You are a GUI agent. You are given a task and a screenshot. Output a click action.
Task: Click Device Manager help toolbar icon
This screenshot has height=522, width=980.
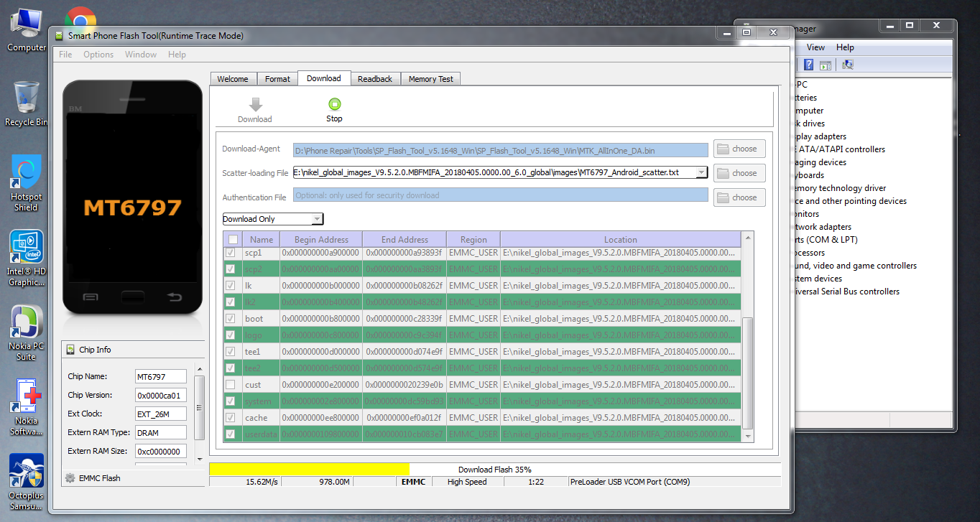[x=808, y=65]
